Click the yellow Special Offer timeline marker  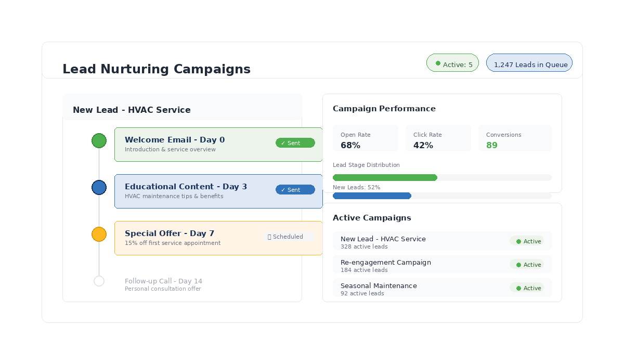[99, 234]
